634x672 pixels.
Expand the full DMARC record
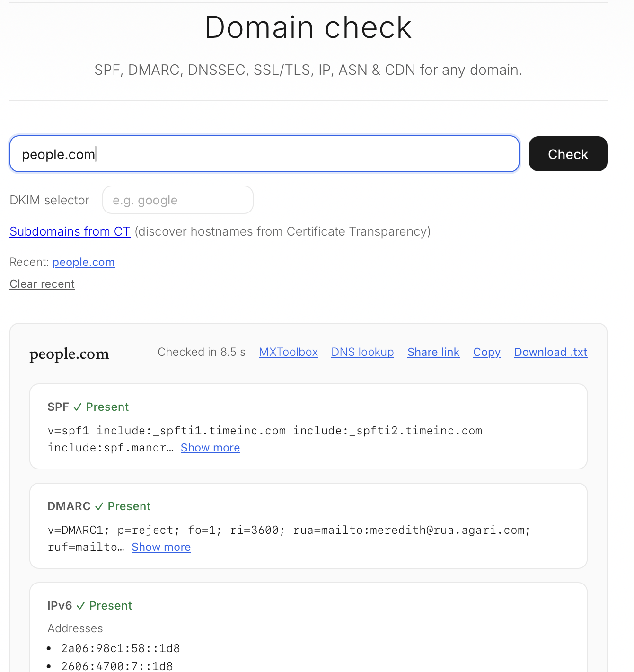tap(161, 547)
